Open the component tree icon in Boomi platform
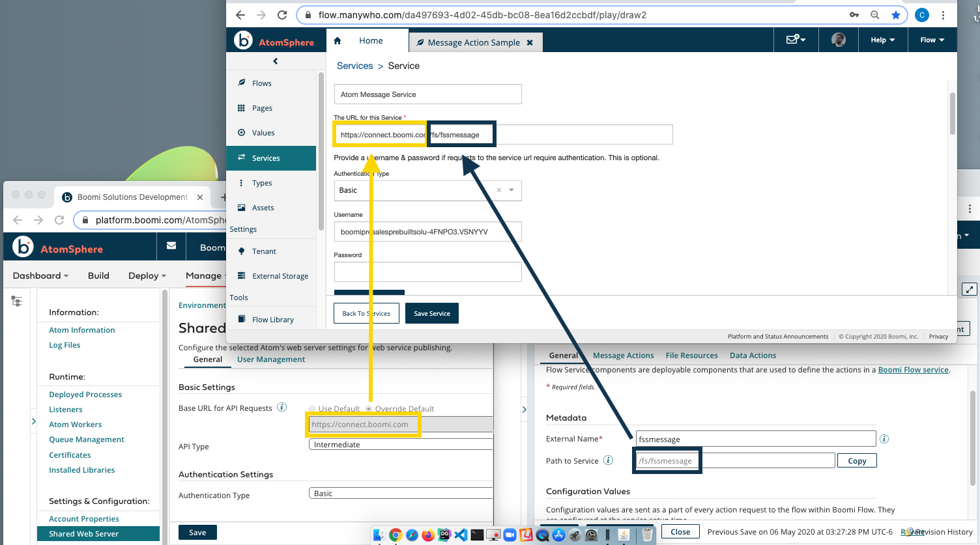Viewport: 980px width, 545px height. point(17,301)
